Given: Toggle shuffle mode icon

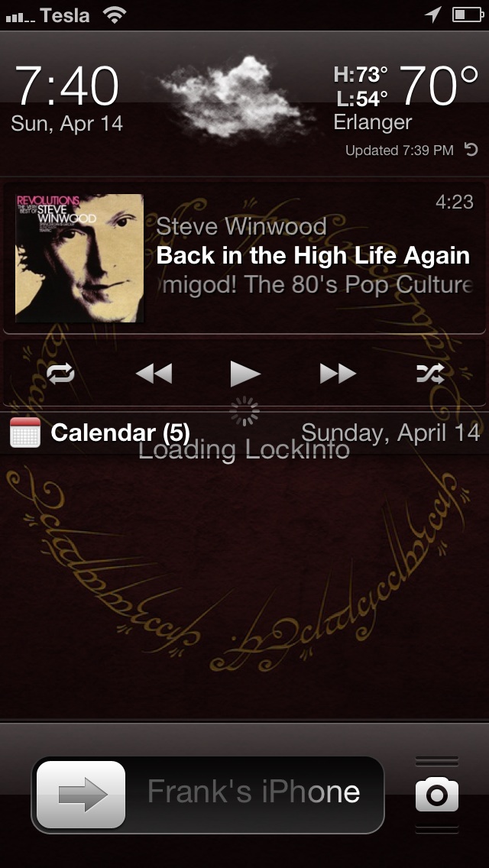Looking at the screenshot, I should pyautogui.click(x=430, y=374).
